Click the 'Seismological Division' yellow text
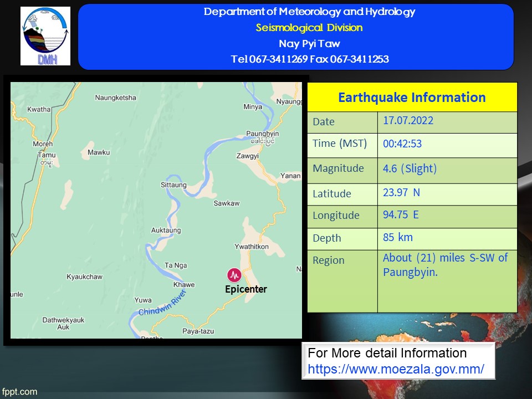Screen dimensions: 532x399 (309, 28)
